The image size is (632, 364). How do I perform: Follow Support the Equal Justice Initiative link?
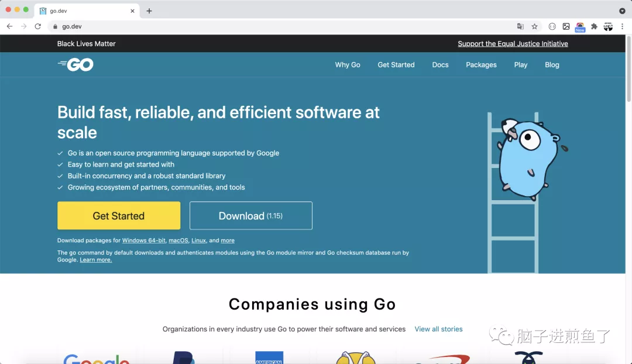pyautogui.click(x=513, y=43)
